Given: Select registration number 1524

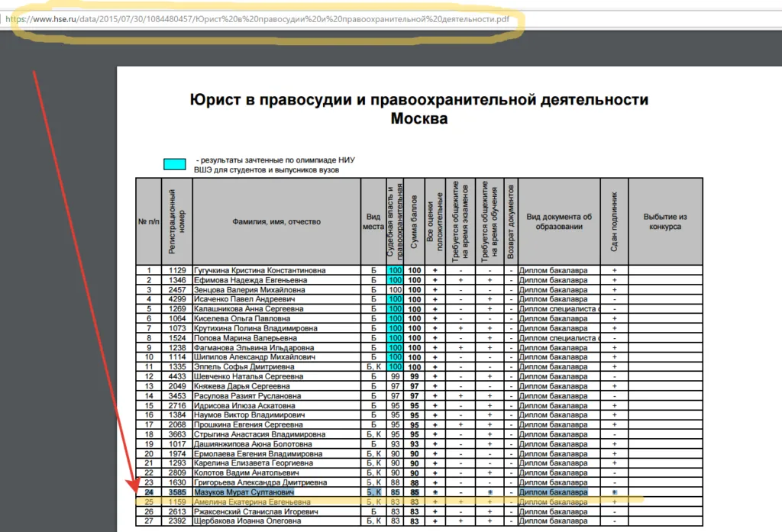Looking at the screenshot, I should [x=177, y=338].
